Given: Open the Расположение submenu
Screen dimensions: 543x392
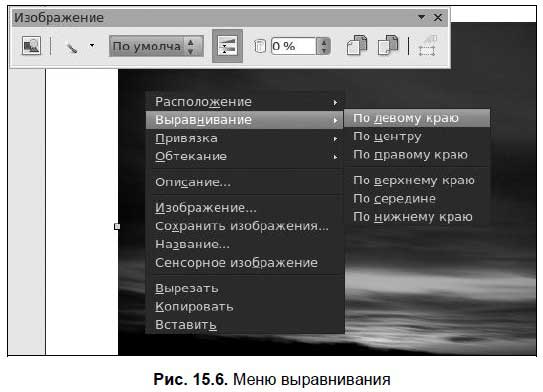Looking at the screenshot, I should click(x=244, y=102).
